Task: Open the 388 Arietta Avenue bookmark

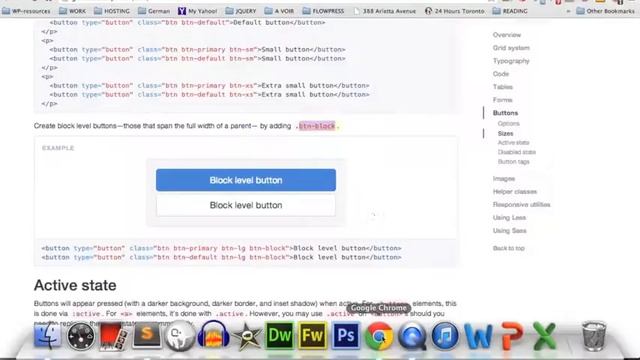Action: [x=384, y=11]
